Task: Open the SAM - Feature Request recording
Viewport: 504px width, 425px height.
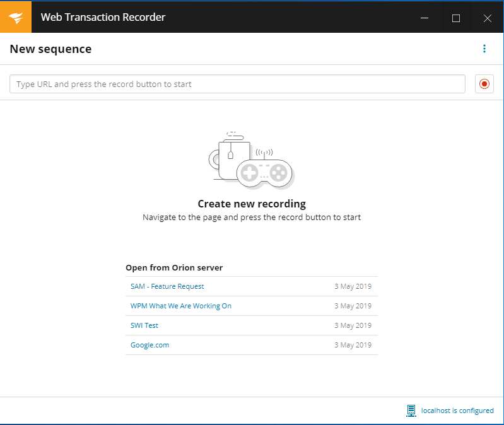Action: pyautogui.click(x=167, y=286)
